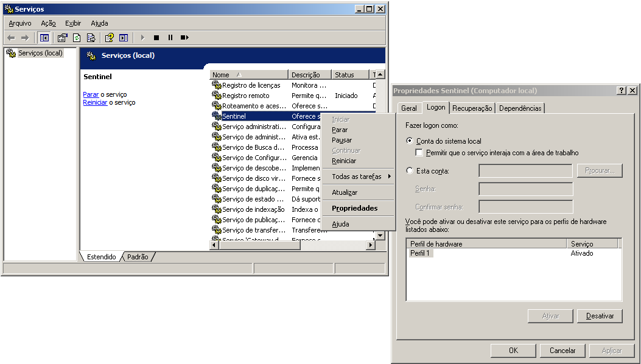Screen dimensions: 641x364
Task: Click the Restart Service toolbar icon
Action: 184,38
